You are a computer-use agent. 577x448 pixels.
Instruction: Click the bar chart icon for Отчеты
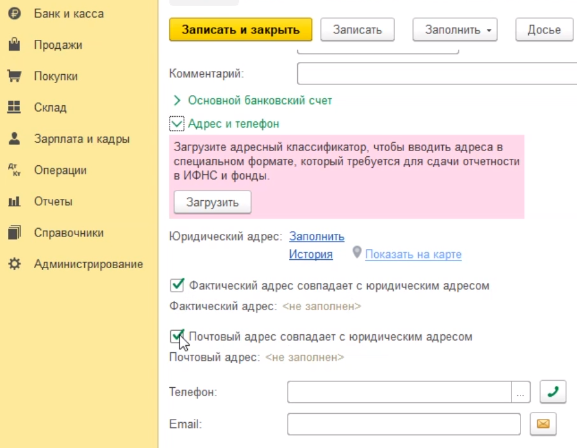[14, 201]
